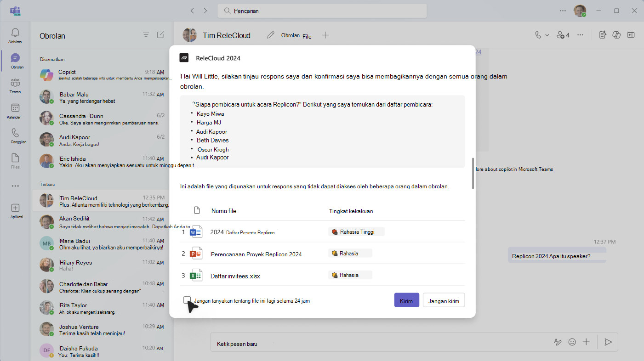Open profile avatar in title bar

(x=580, y=11)
